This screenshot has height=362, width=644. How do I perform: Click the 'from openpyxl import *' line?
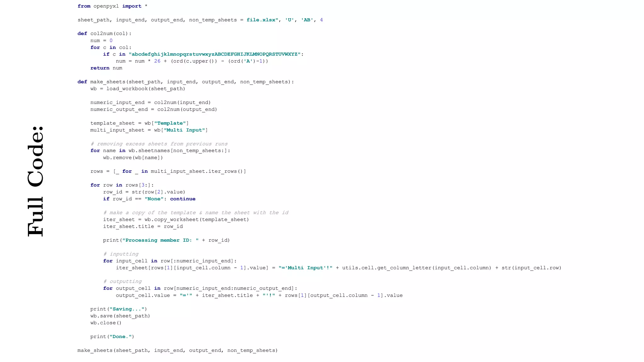[x=112, y=6]
